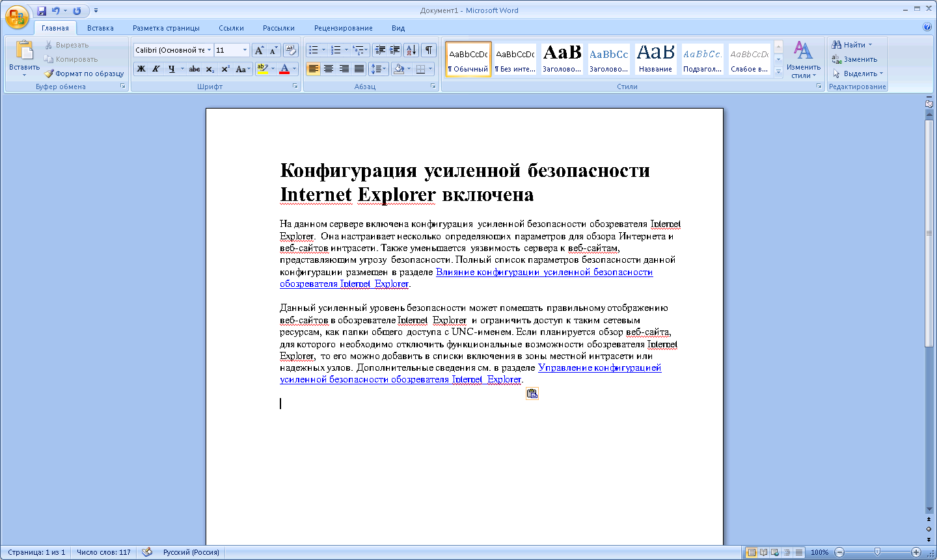The height and width of the screenshot is (560, 937).
Task: Toggle strikethrough formatting
Action: coord(195,68)
